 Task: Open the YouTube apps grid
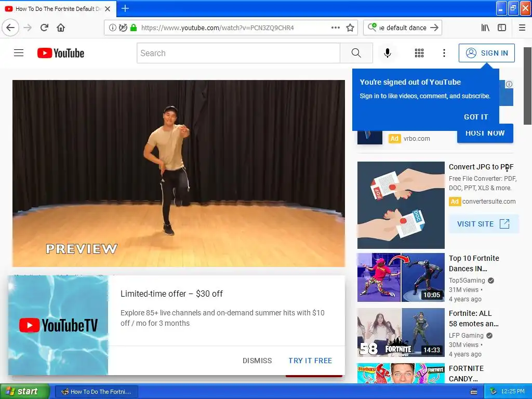pos(419,53)
